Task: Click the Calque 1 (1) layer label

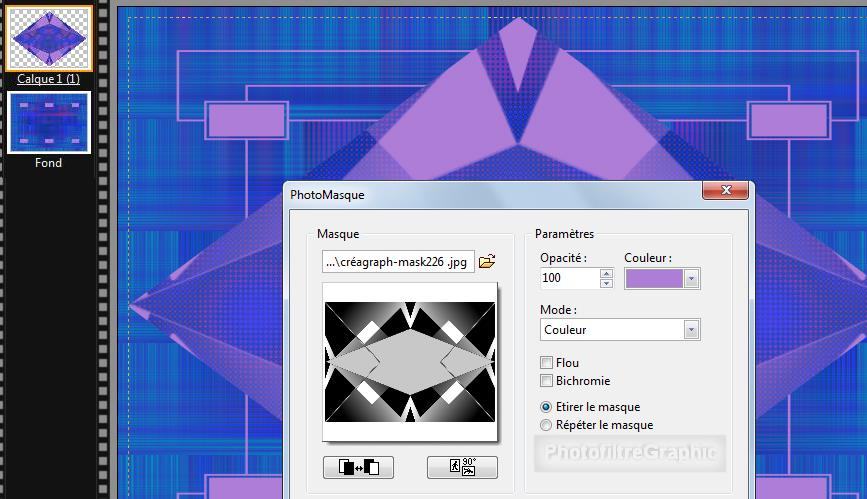Action: click(49, 79)
